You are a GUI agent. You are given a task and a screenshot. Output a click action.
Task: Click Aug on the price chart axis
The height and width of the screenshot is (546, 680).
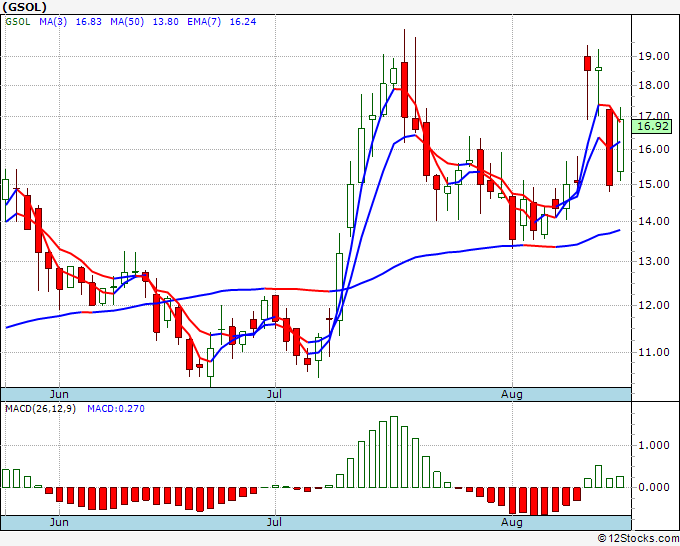pyautogui.click(x=512, y=394)
